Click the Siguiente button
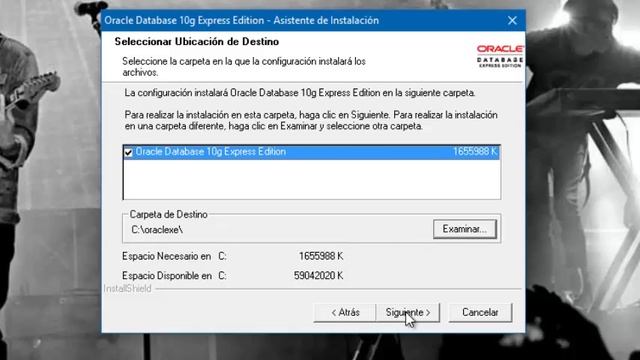The width and height of the screenshot is (640, 360). click(408, 313)
